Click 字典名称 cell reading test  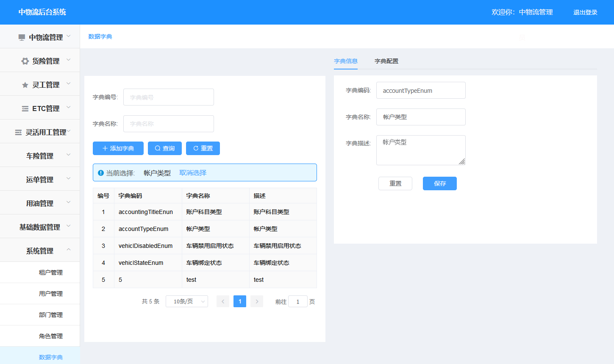click(216, 280)
